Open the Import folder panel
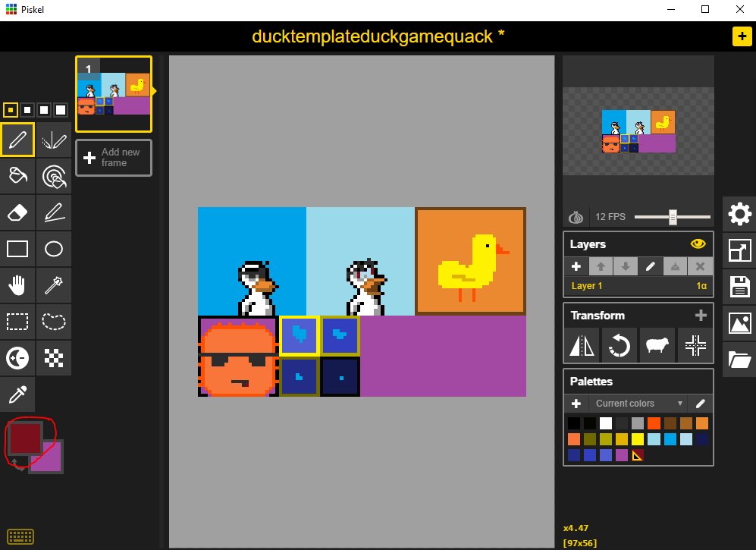The image size is (756, 550). click(739, 360)
